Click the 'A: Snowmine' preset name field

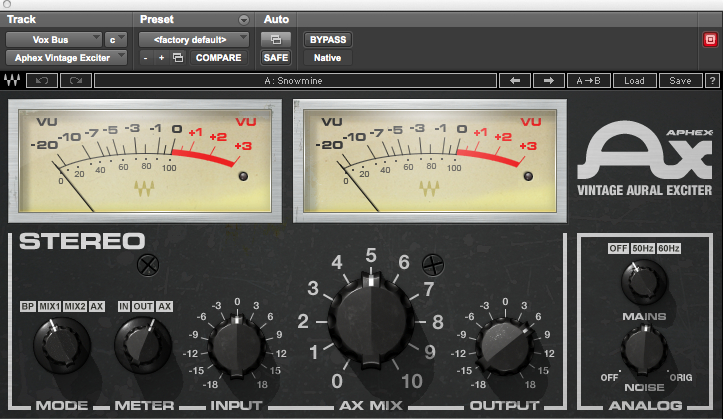coord(295,81)
